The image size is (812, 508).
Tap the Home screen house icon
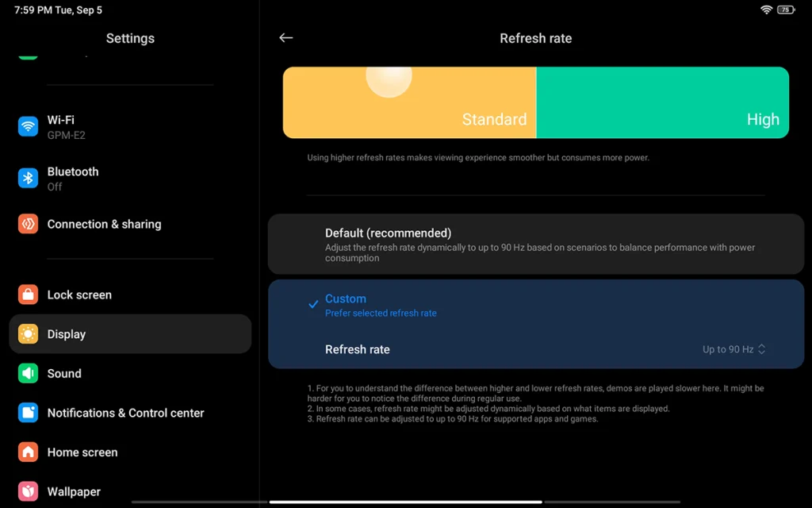(28, 452)
